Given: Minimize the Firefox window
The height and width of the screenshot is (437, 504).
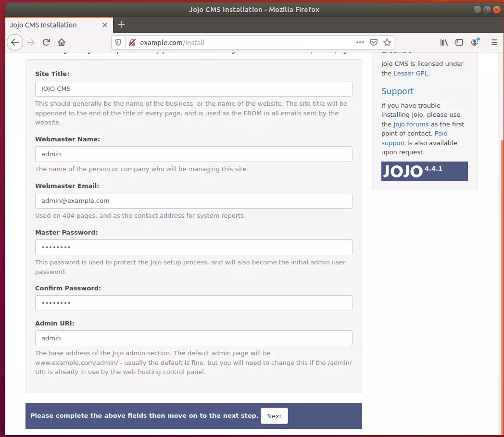Looking at the screenshot, I should tap(478, 9).
